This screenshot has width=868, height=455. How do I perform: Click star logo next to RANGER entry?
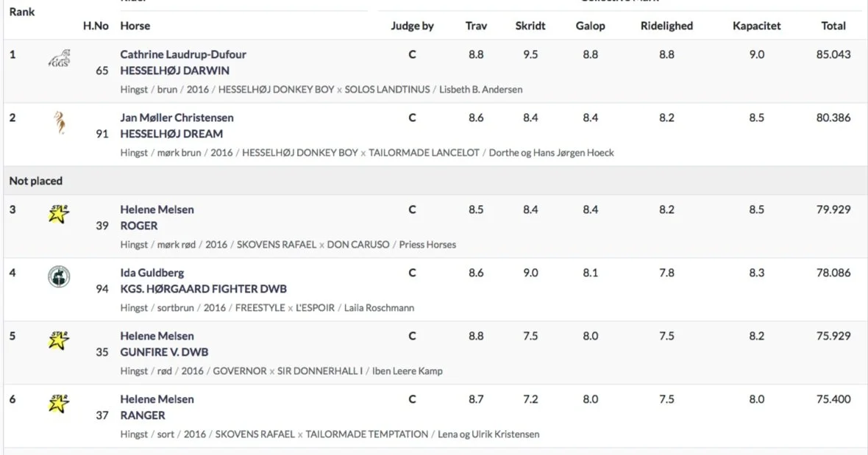[x=58, y=403]
